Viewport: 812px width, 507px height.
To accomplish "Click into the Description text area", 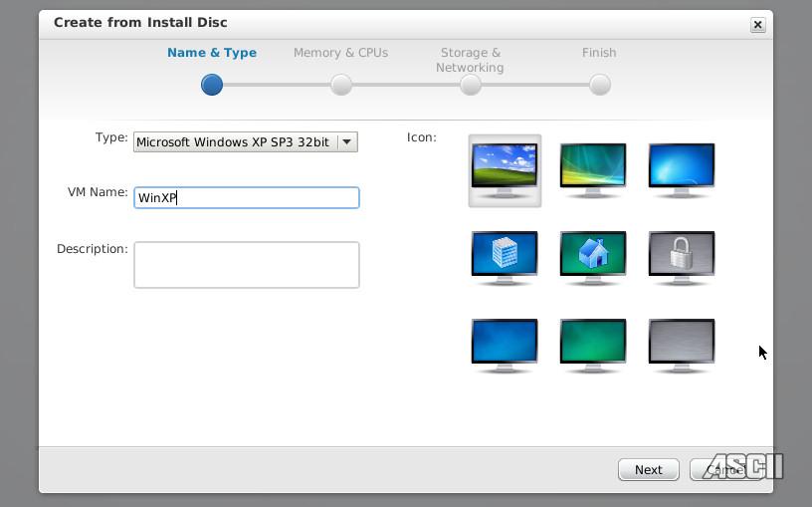I will pyautogui.click(x=247, y=265).
